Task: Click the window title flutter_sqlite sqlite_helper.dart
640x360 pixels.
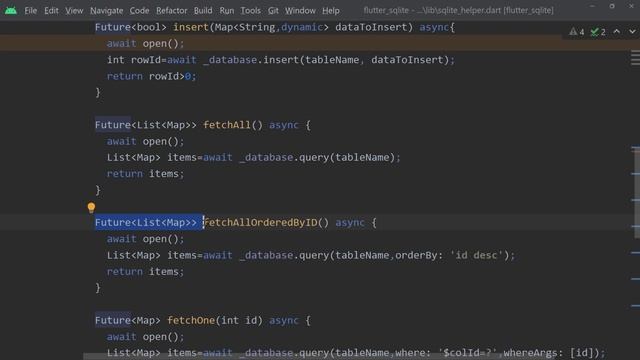Action: 458,11
